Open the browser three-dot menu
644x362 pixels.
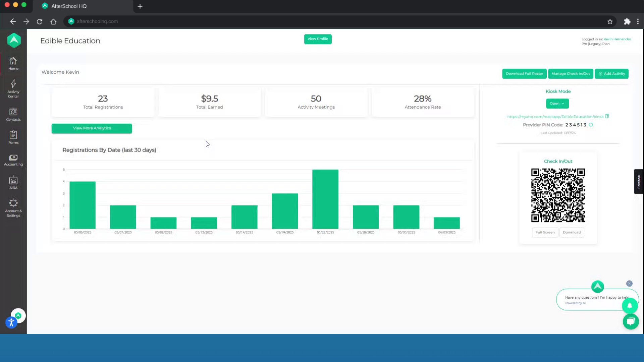pos(638,21)
